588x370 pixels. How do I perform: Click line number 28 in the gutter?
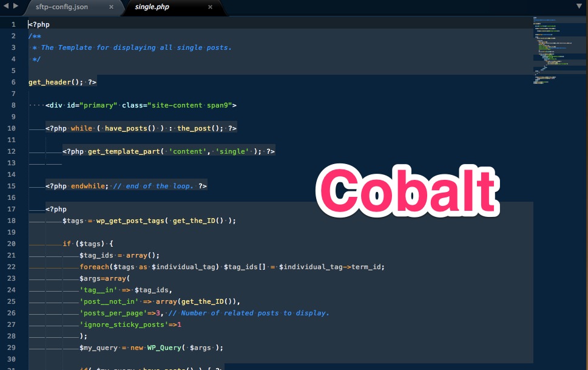point(12,336)
